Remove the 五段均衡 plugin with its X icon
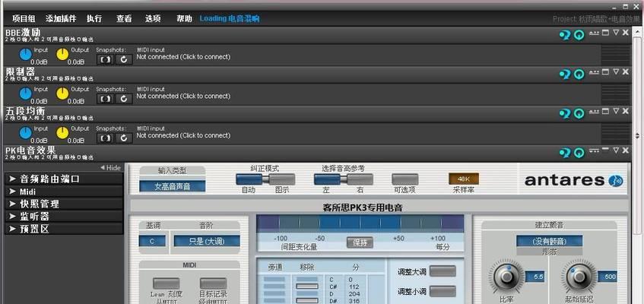The width and height of the screenshot is (644, 304). (626, 111)
